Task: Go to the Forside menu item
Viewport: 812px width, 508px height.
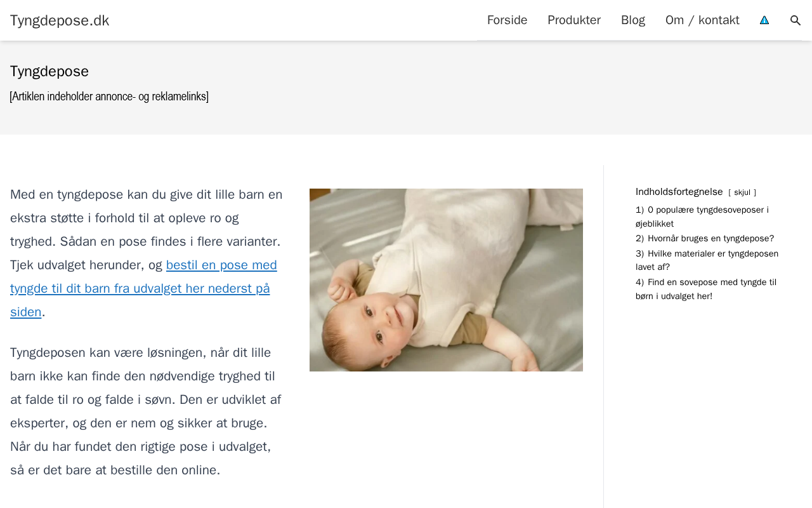Action: point(507,20)
